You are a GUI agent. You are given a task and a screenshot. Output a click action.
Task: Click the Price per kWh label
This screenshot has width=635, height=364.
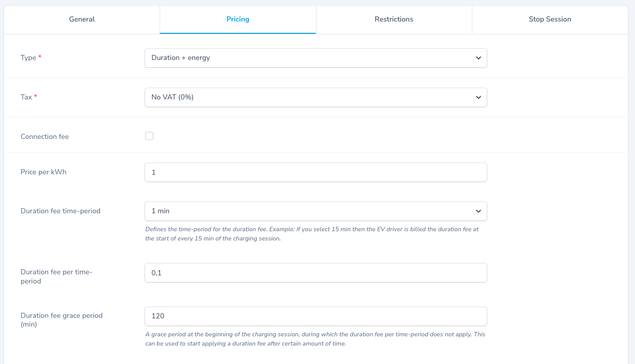44,172
